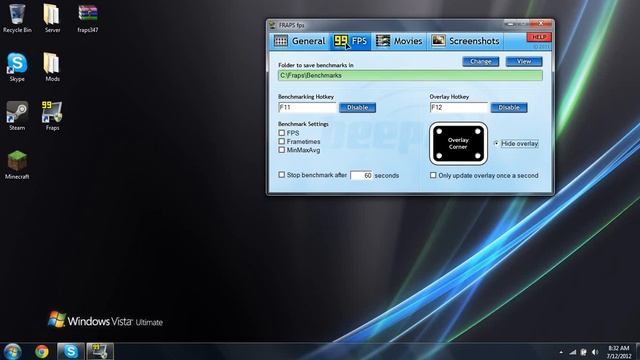Click the network signal tray icon

click(x=573, y=352)
